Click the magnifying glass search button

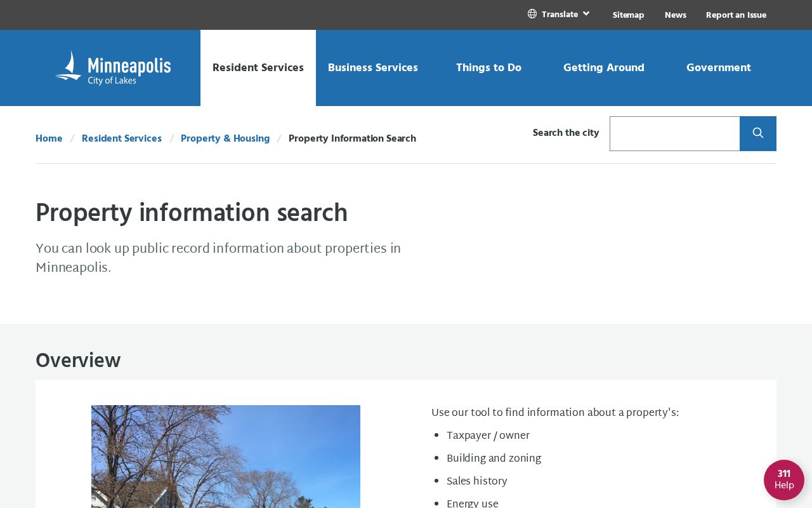pyautogui.click(x=758, y=133)
